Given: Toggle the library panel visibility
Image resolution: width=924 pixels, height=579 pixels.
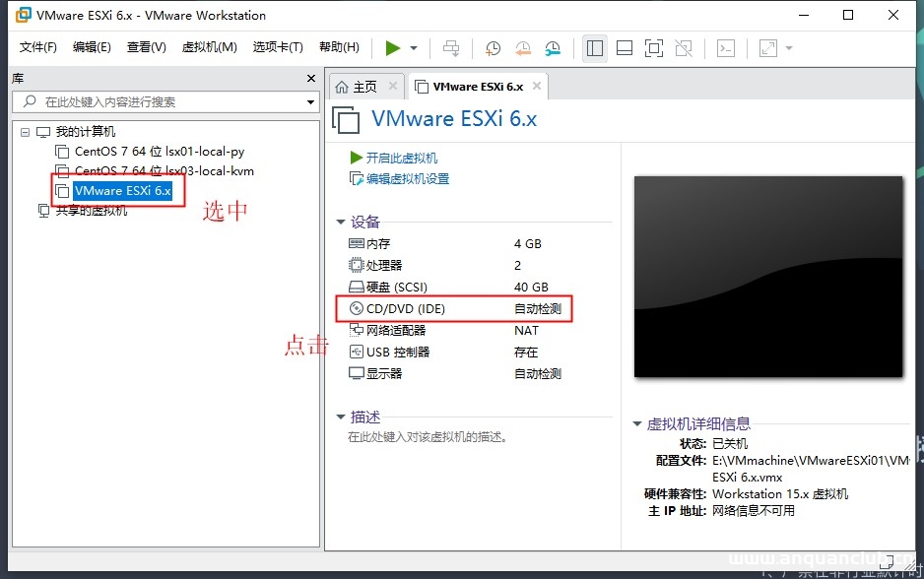Looking at the screenshot, I should 594,48.
